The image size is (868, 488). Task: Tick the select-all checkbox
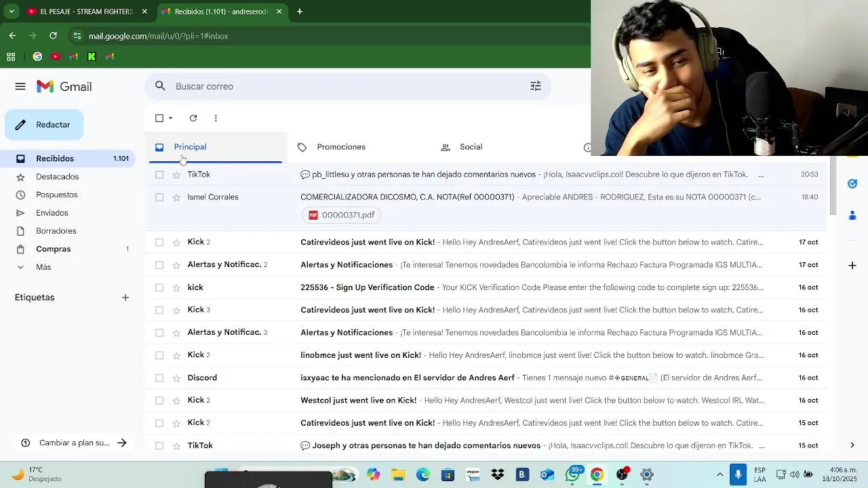pyautogui.click(x=159, y=118)
